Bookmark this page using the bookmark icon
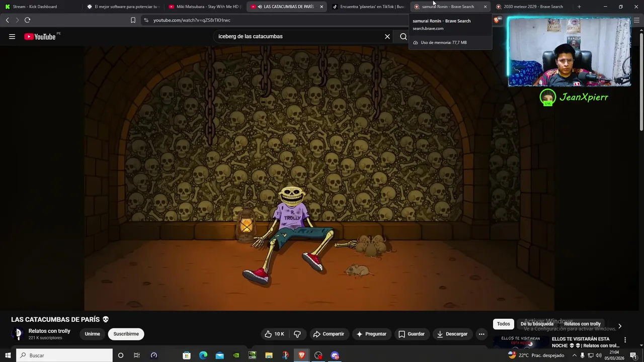This screenshot has height=362, width=644. 133,20
